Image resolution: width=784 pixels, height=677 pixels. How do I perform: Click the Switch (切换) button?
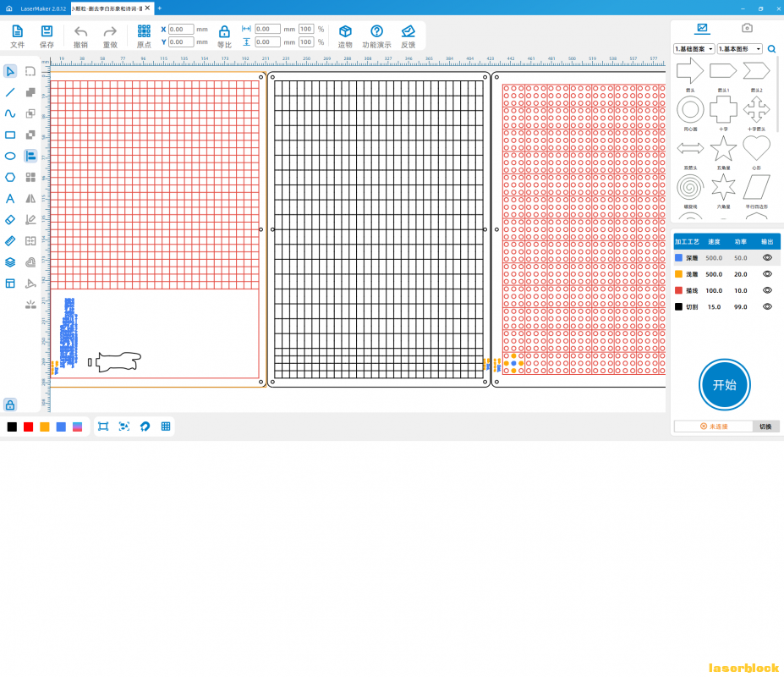765,427
